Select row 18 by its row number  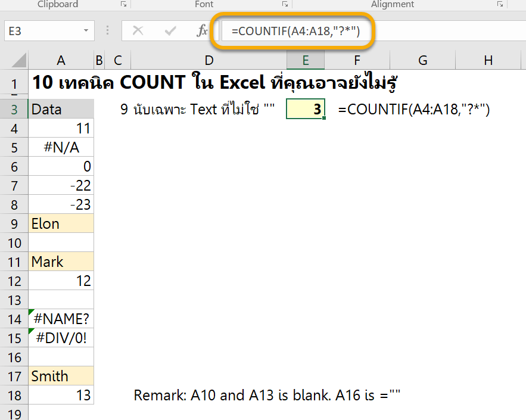pos(14,394)
